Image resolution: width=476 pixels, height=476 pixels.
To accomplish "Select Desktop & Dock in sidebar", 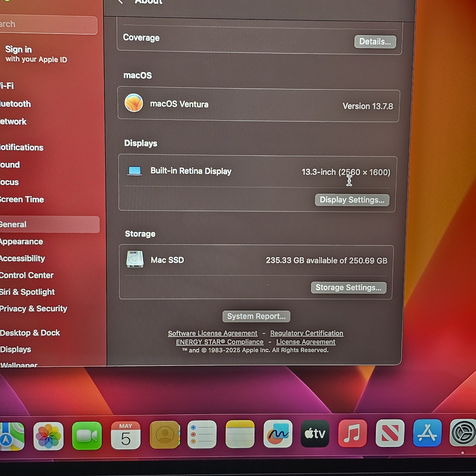I will 30,333.
